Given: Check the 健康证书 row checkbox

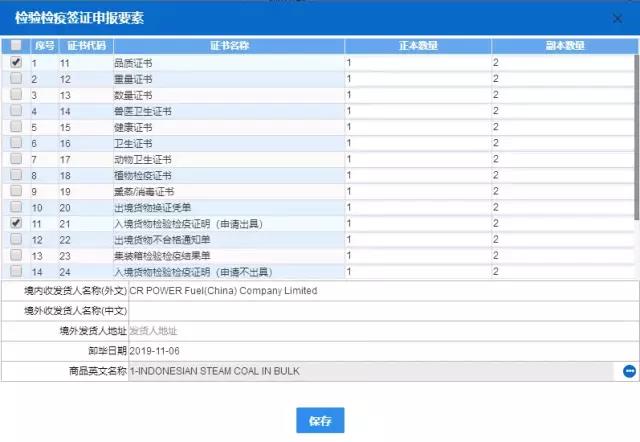Looking at the screenshot, I should pyautogui.click(x=16, y=126).
